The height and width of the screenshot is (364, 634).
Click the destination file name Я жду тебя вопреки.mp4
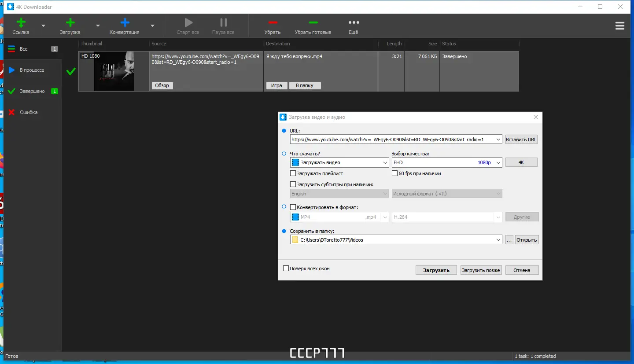point(294,56)
